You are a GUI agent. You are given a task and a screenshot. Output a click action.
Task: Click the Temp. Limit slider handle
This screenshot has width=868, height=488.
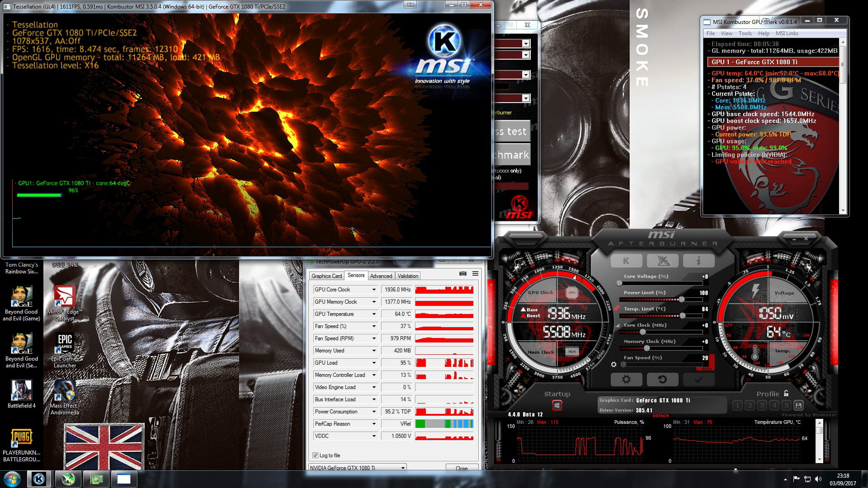pyautogui.click(x=683, y=316)
